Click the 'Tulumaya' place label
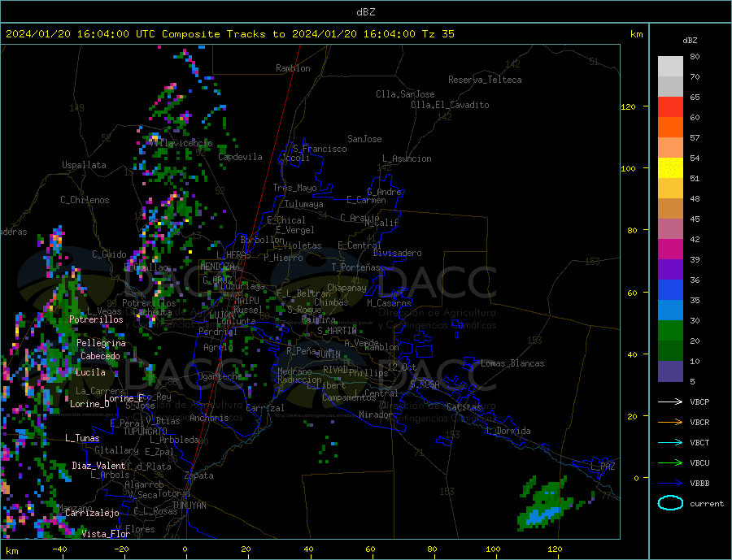Image resolution: width=732 pixels, height=560 pixels. point(304,204)
